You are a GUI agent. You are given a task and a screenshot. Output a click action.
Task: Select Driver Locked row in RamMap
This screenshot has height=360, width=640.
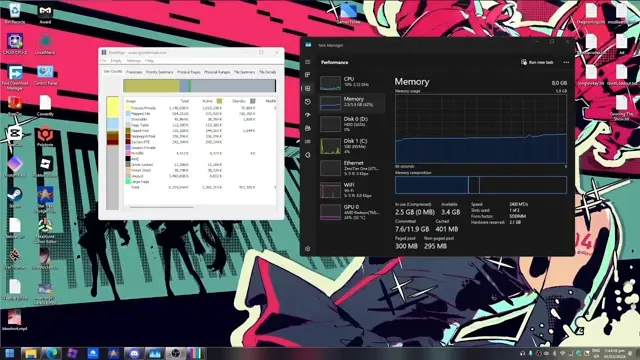point(200,164)
